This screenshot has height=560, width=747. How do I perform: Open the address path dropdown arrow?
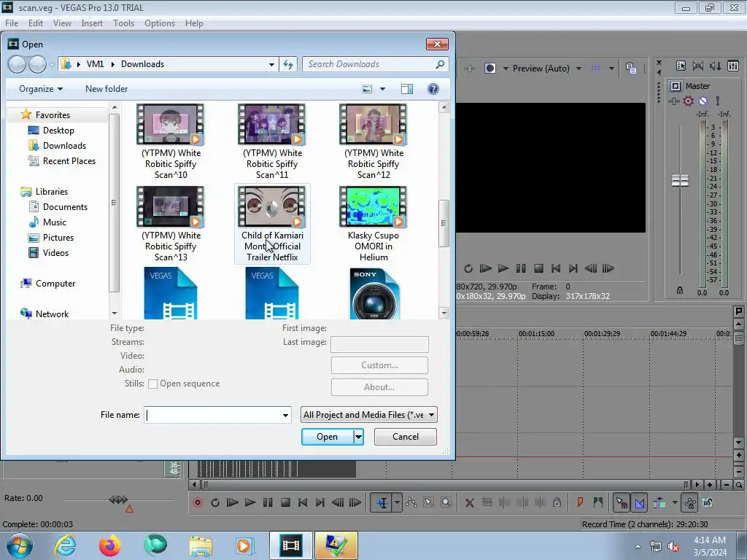pos(271,64)
